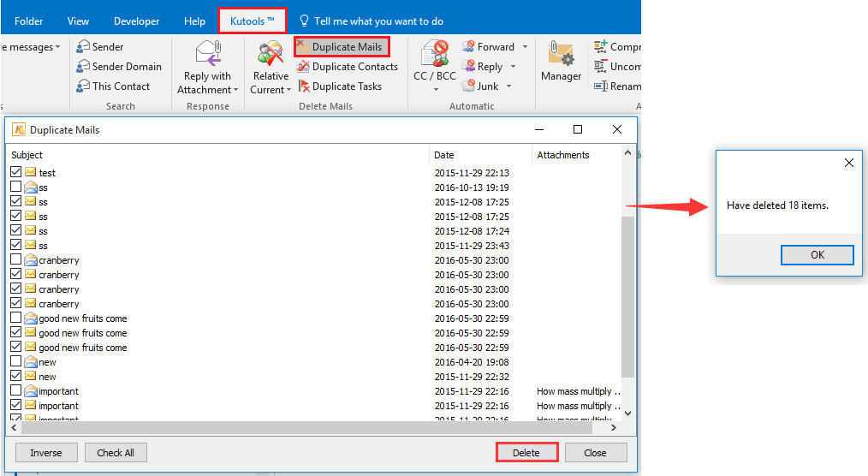
Task: Expand the Reply dropdown arrow
Action: pyautogui.click(x=513, y=67)
